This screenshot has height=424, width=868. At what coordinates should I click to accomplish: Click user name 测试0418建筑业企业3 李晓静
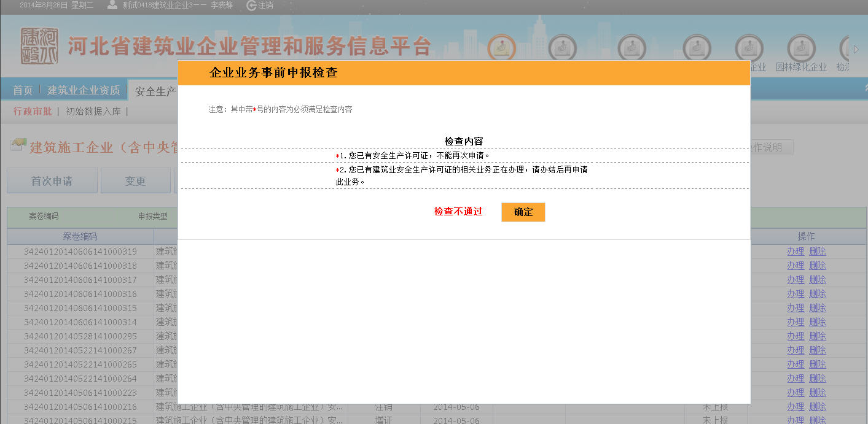click(178, 6)
